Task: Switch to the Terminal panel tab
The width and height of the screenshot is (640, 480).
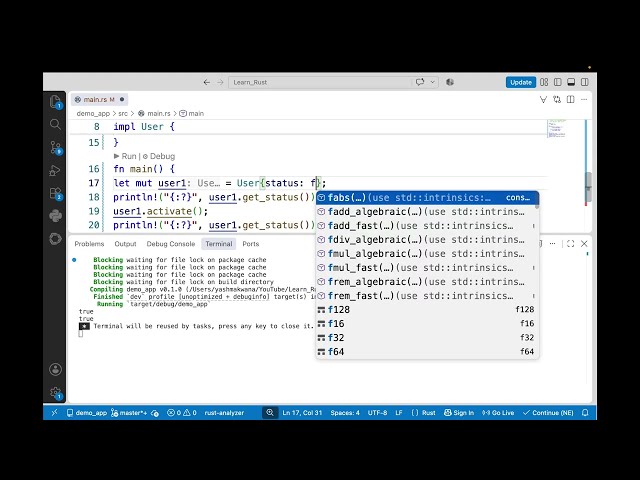Action: click(219, 244)
